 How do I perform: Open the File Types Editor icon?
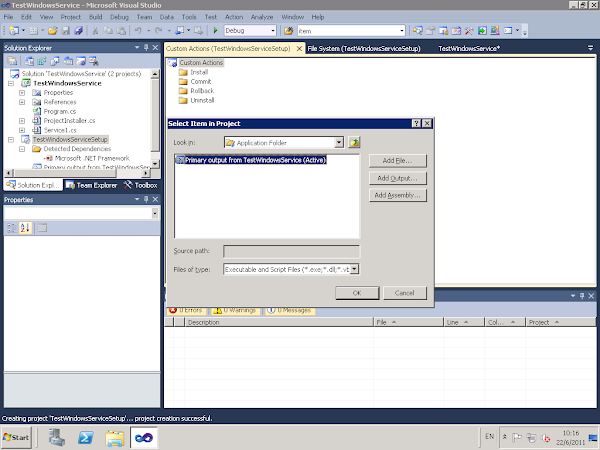[55, 61]
